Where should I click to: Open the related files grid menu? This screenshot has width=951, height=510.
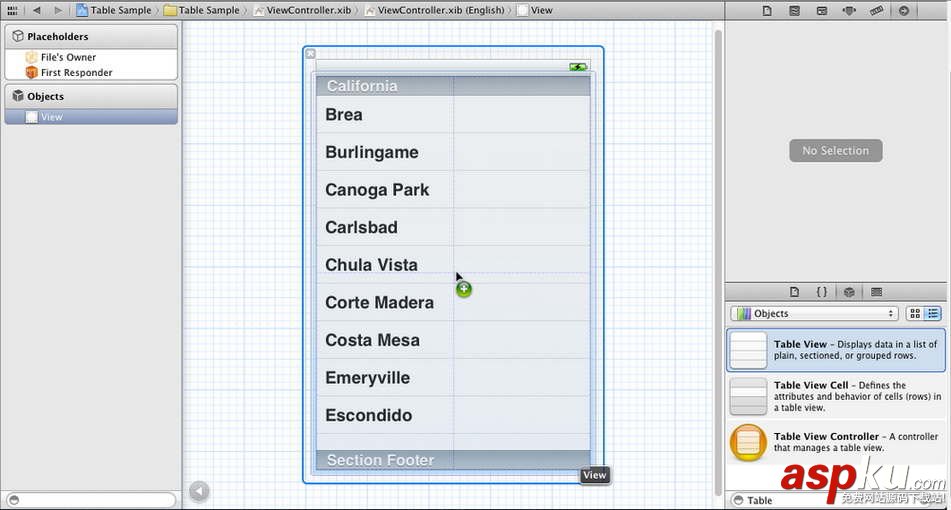pos(12,10)
